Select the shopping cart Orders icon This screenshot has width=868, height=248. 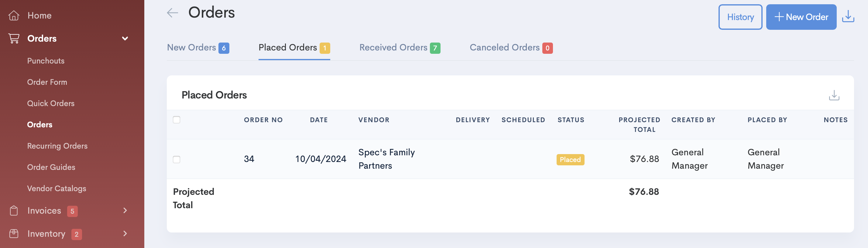[14, 38]
